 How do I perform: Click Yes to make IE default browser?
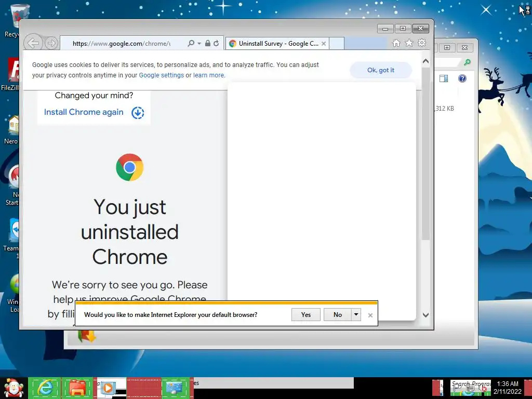coord(305,314)
